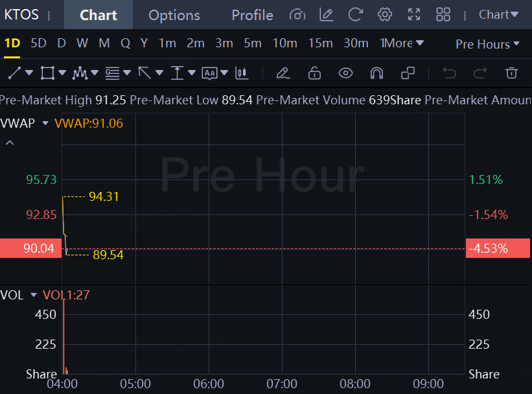
Task: Select the rectangle shape drawing tool
Action: [47, 73]
